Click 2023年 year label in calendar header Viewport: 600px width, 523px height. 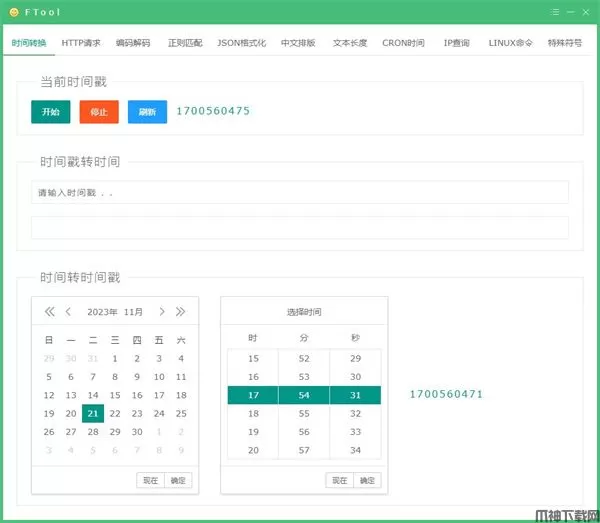tap(102, 312)
